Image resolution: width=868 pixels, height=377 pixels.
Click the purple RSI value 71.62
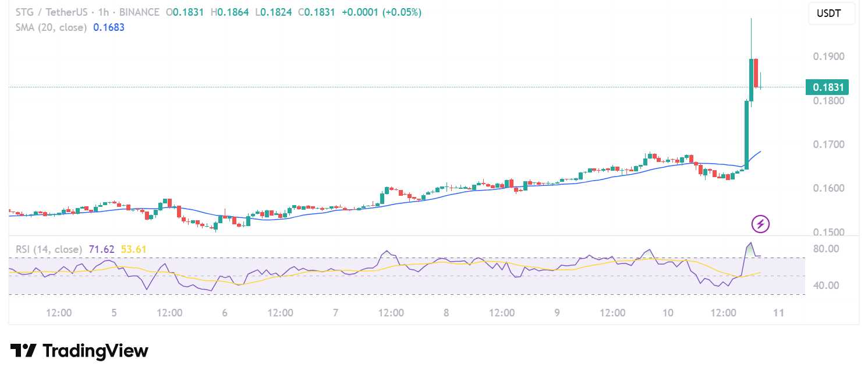pyautogui.click(x=102, y=249)
